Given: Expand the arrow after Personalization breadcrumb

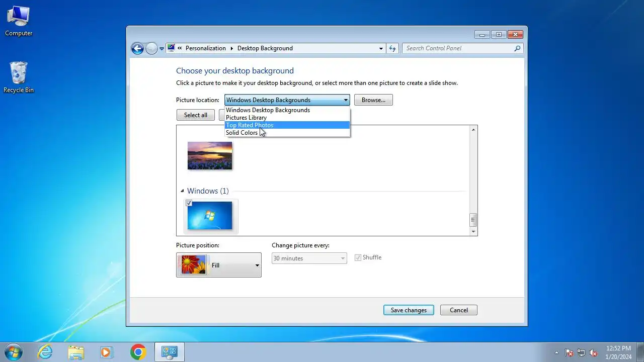Looking at the screenshot, I should [232, 48].
